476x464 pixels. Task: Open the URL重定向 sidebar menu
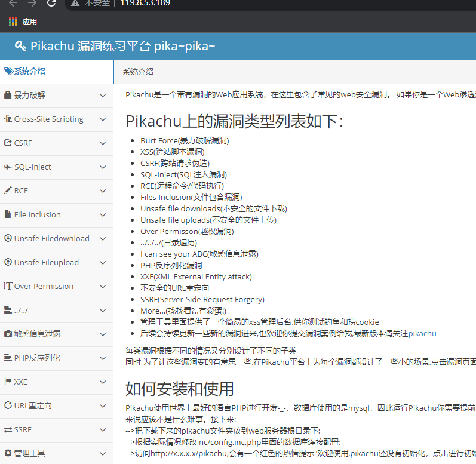click(x=57, y=405)
